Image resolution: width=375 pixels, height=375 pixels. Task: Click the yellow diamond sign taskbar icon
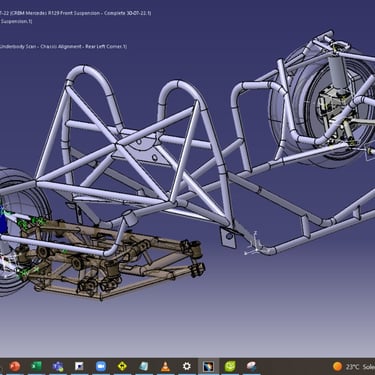click(x=122, y=366)
